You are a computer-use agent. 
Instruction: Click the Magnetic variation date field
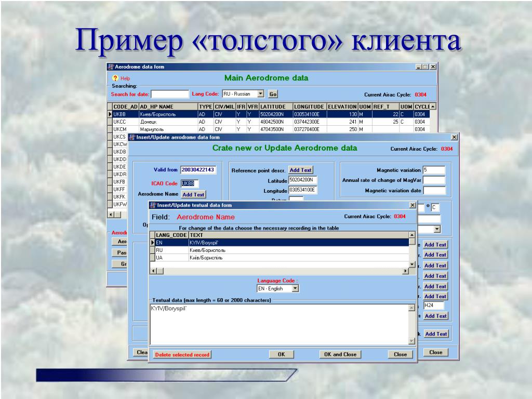tap(434, 190)
